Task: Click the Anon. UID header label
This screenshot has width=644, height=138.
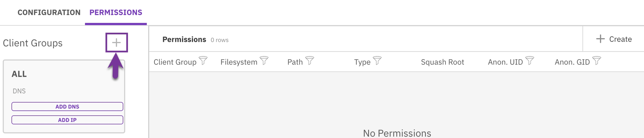Action: coord(505,62)
